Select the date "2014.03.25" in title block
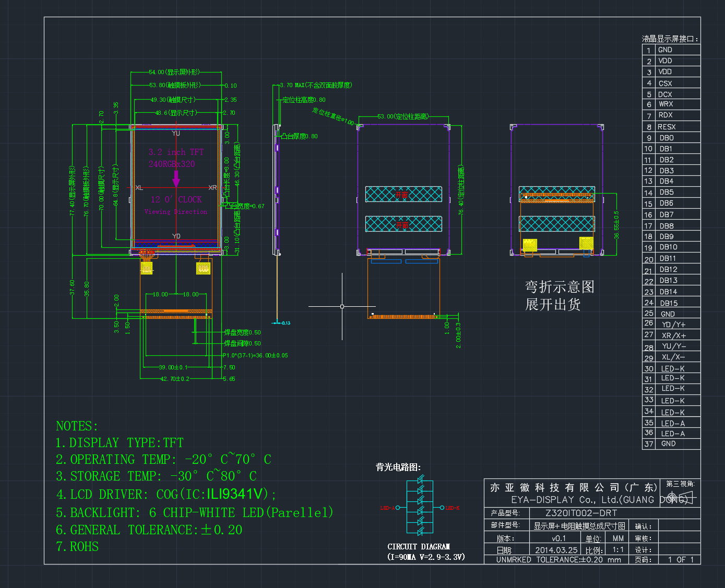The image size is (725, 588). point(556,550)
